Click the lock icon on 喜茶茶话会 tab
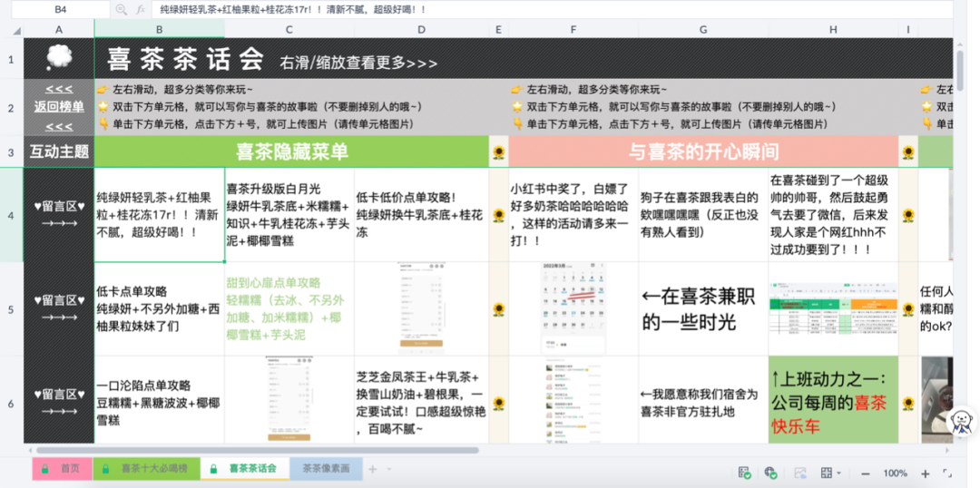The height and width of the screenshot is (488, 980). pos(214,468)
